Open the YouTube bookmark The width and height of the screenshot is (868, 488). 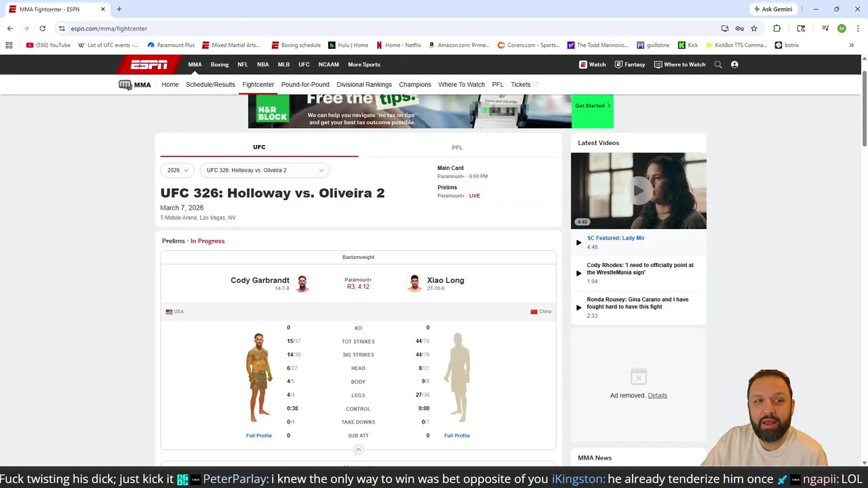[48, 45]
